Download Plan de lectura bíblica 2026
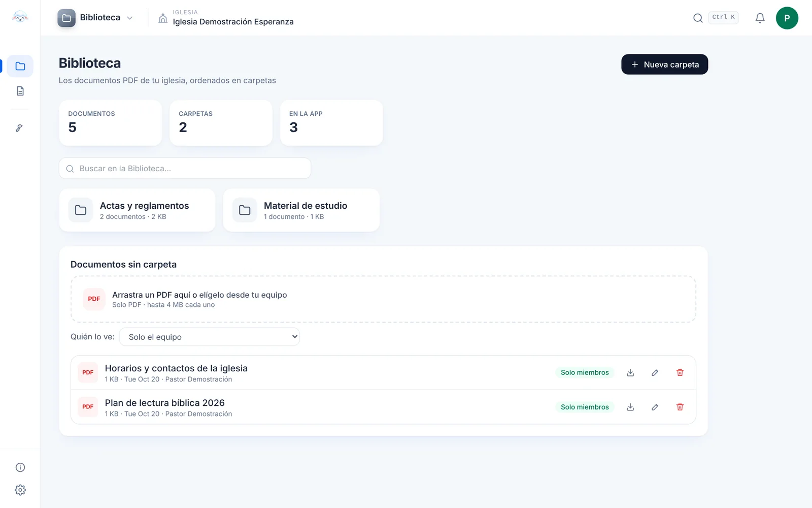Screen dimensions: 812x508 (x=630, y=407)
